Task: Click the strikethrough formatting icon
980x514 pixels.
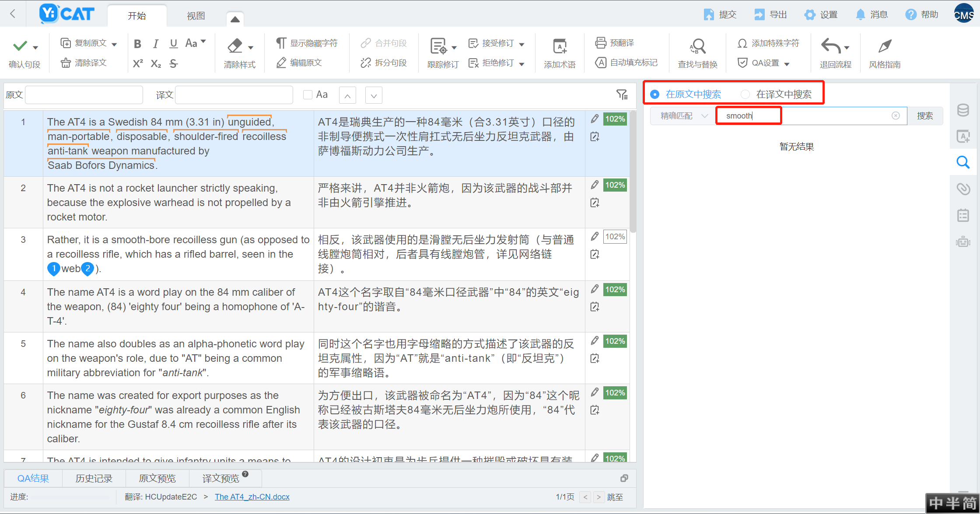Action: coord(174,64)
